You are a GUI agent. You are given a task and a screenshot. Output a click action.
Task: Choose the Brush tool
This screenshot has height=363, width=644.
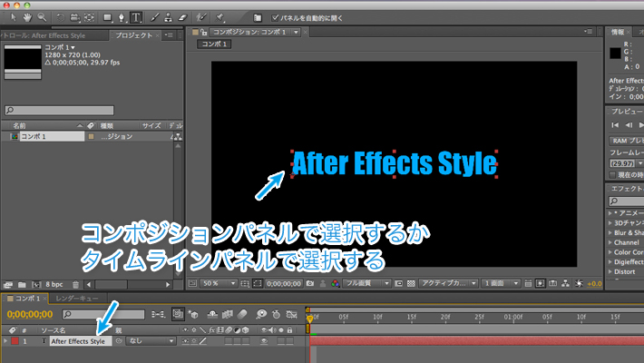(x=157, y=16)
